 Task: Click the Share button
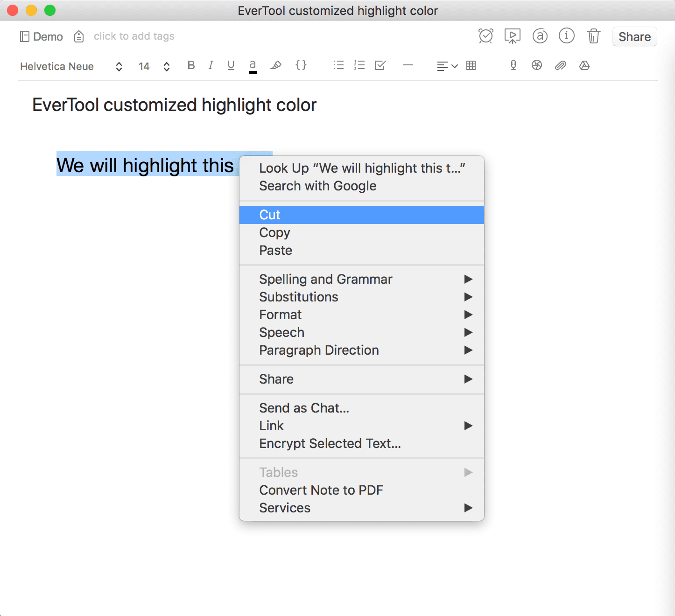(x=634, y=36)
